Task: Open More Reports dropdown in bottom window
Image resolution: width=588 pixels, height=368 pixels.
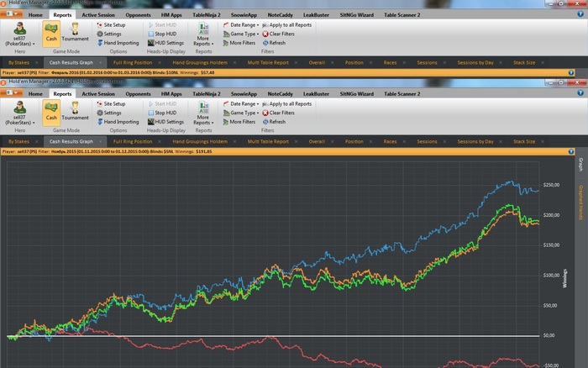Action: pyautogui.click(x=203, y=113)
